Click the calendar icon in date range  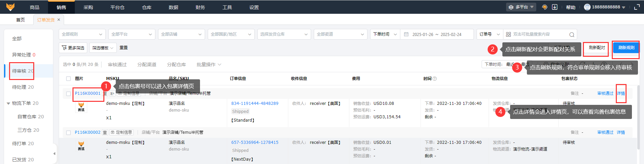tap(406, 34)
